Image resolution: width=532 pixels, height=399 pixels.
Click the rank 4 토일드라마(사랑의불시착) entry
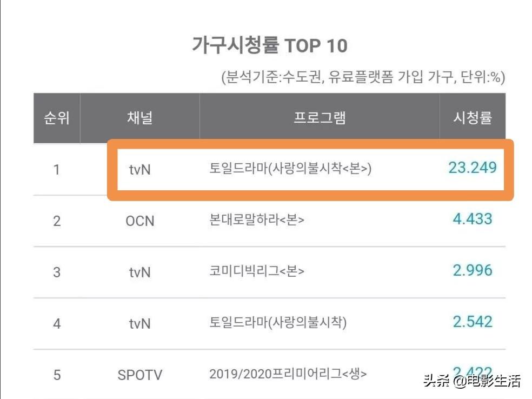click(277, 323)
